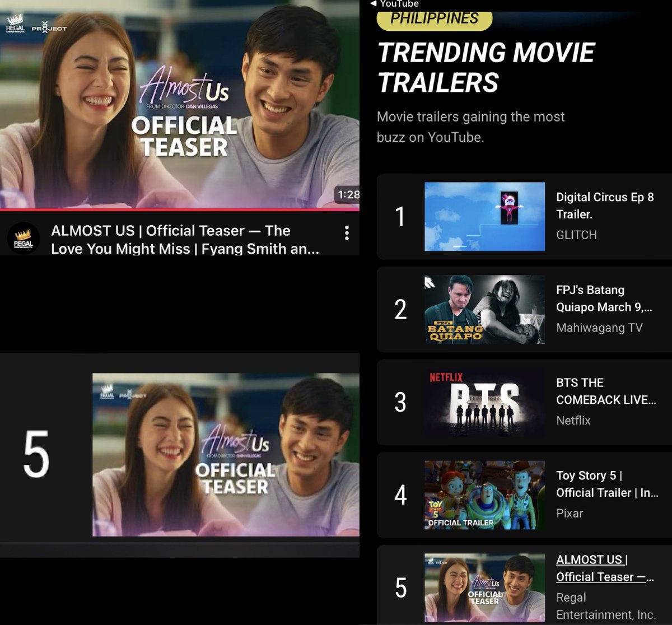Screen dimensions: 672x625
Task: Open the underlined ALMOST US Official Teaser link
Action: coord(605,568)
